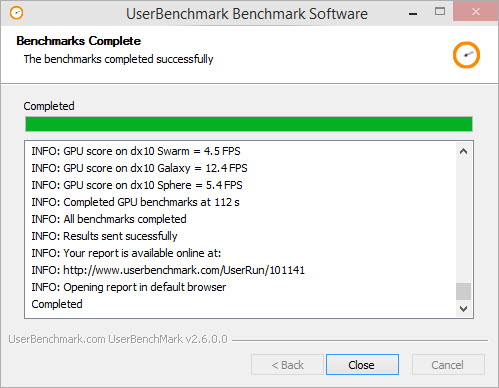Select the 'Opening report in default browser' line

tap(129, 287)
